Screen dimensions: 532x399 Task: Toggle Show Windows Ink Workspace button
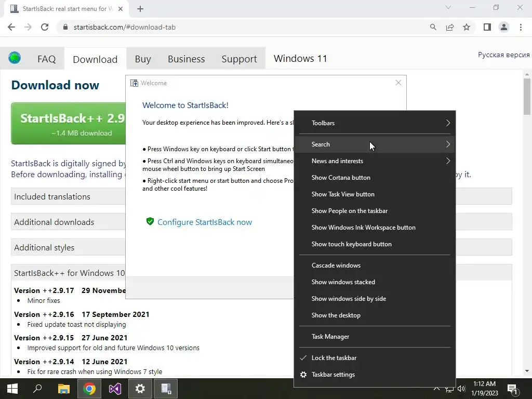[375, 228]
